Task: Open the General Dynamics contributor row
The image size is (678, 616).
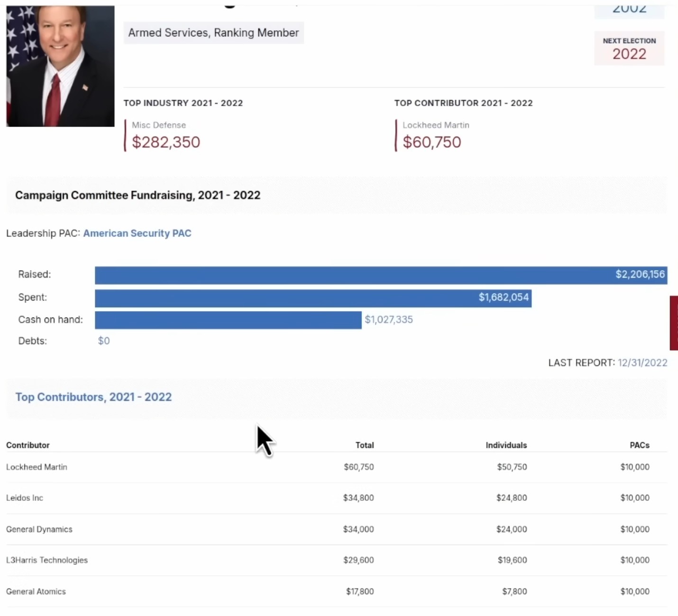Action: (39, 529)
